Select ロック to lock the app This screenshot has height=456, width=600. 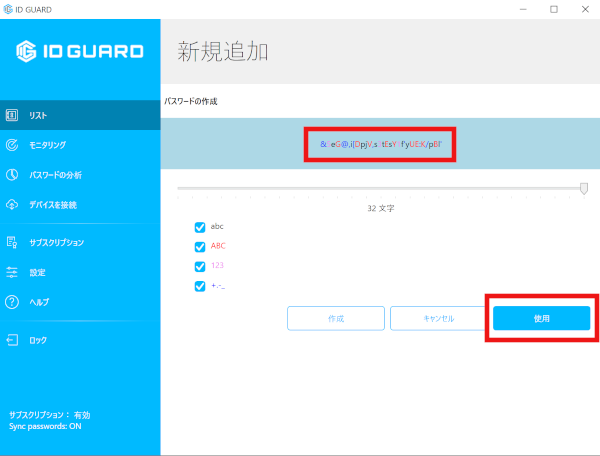coord(80,340)
